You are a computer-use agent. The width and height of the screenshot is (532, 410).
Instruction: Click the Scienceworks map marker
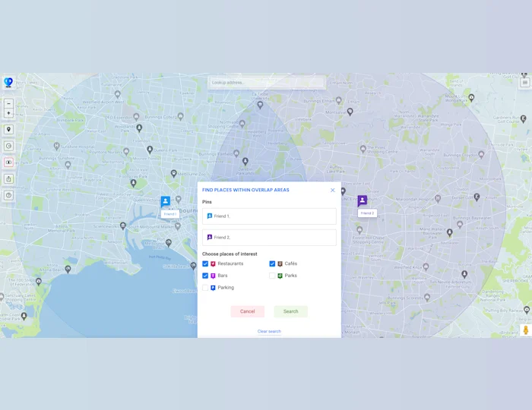123,225
